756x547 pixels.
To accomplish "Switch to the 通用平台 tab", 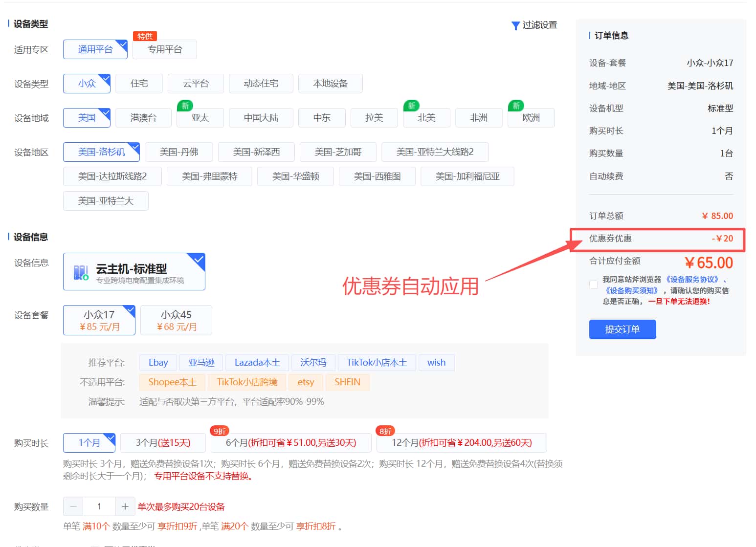I will [x=95, y=49].
